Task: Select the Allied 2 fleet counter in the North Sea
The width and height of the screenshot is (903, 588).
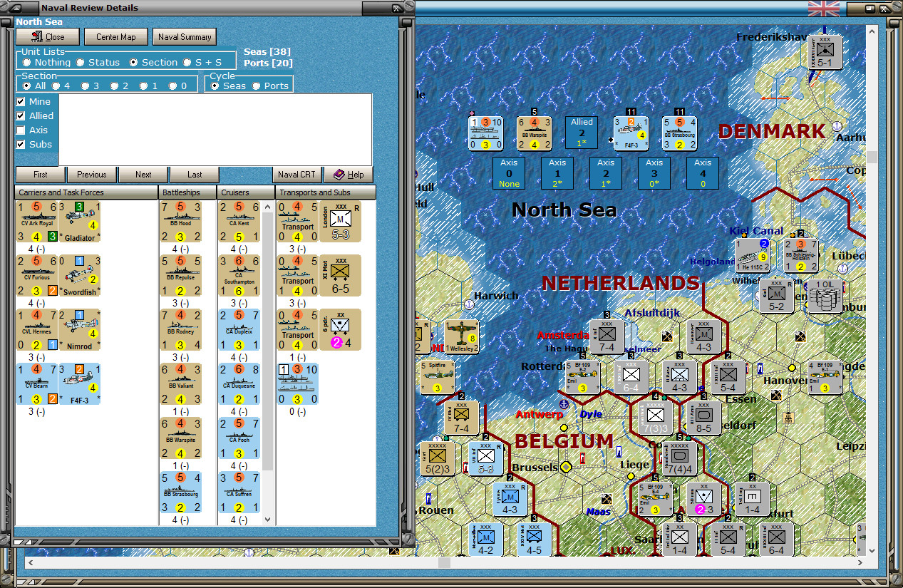Action: click(x=580, y=133)
